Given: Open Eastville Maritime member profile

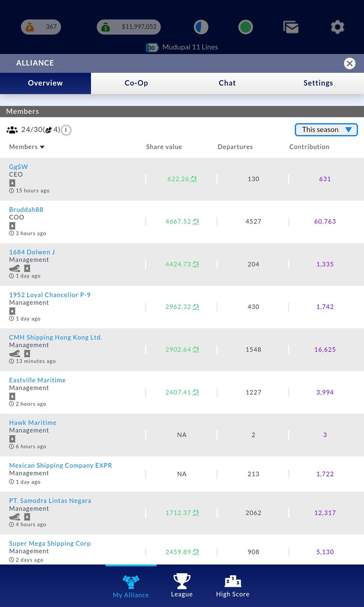Looking at the screenshot, I should click(x=37, y=380).
